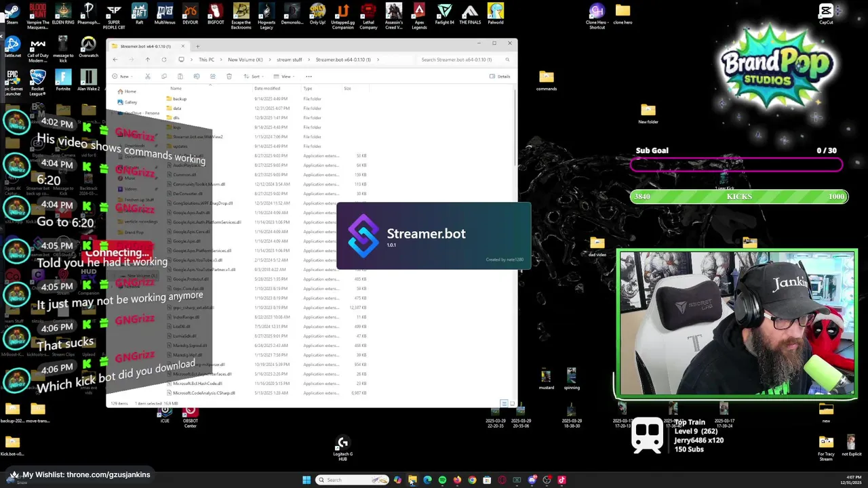Open OBSBOT Center desktop icon

point(191,416)
